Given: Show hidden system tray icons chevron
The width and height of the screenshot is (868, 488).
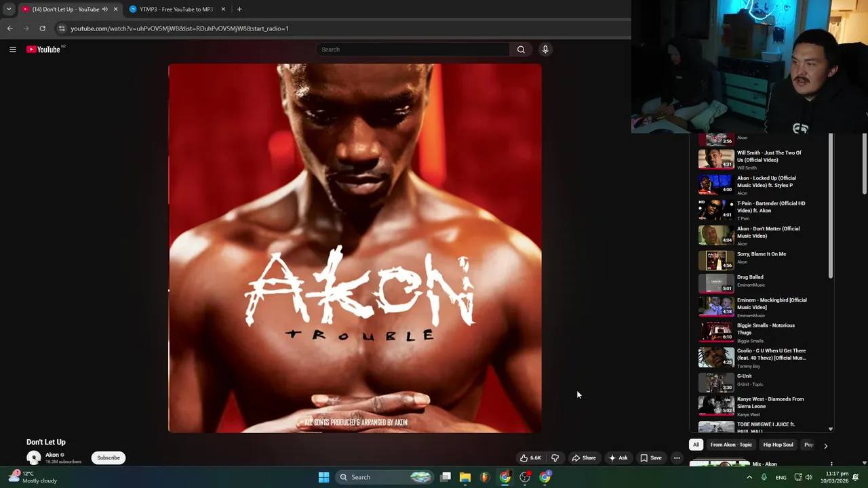Looking at the screenshot, I should tap(749, 477).
